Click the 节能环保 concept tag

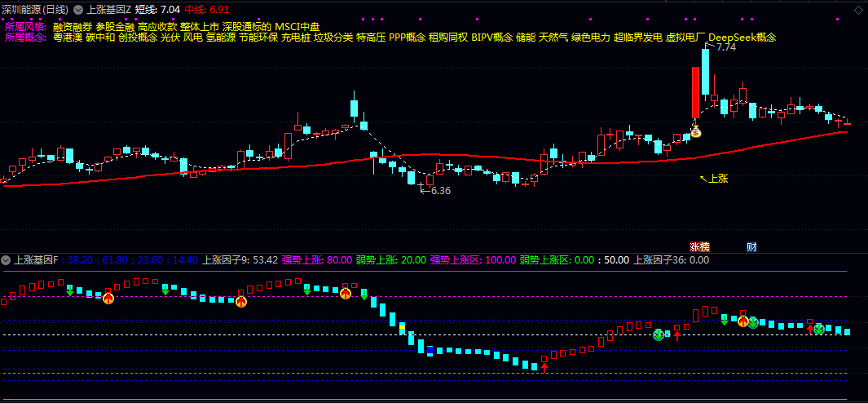pyautogui.click(x=258, y=38)
